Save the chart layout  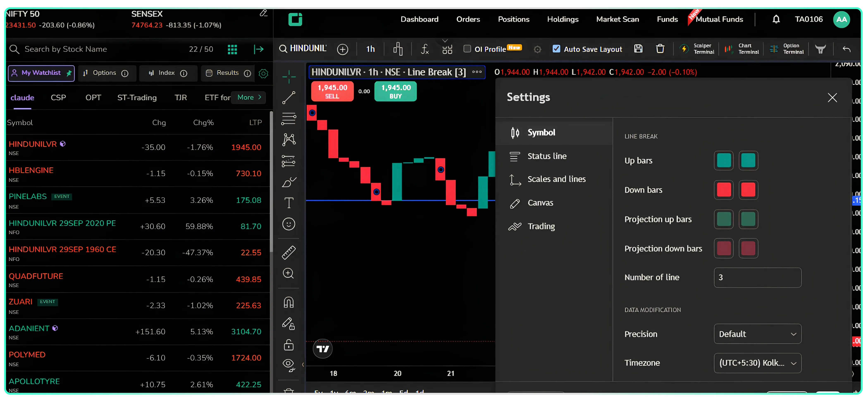pyautogui.click(x=638, y=49)
